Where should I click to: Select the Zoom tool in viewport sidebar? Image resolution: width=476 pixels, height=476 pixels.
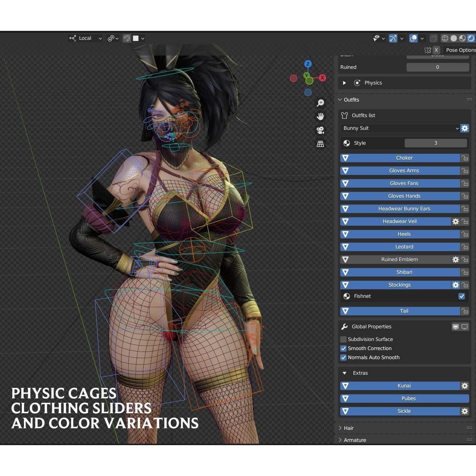320,103
